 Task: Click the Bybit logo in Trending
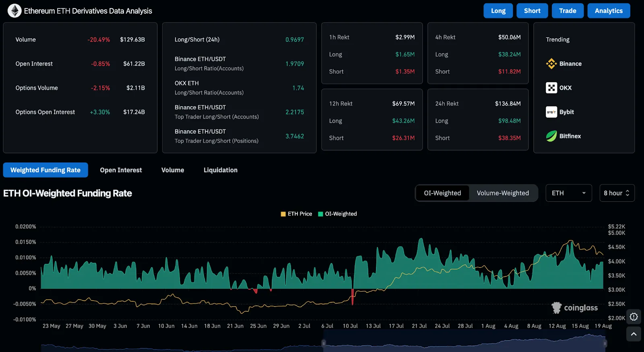(x=551, y=112)
